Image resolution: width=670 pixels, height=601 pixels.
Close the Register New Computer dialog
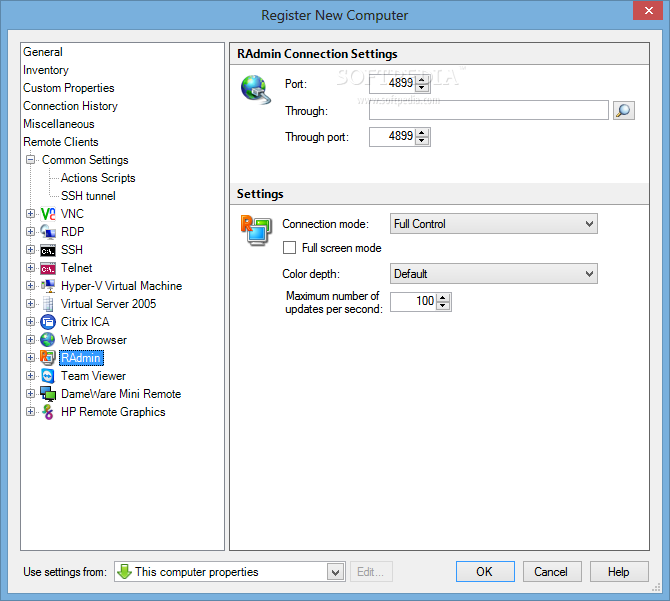tap(648, 10)
